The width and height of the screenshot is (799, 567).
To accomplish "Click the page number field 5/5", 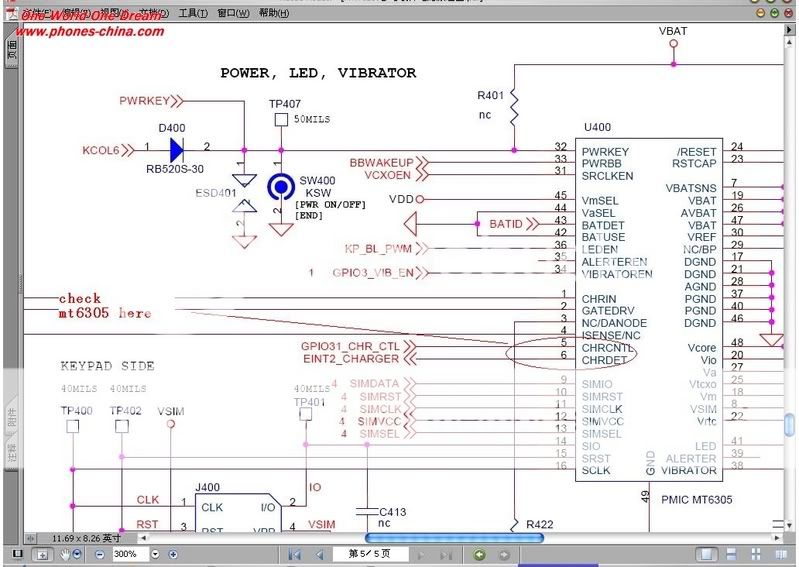I will (x=370, y=554).
